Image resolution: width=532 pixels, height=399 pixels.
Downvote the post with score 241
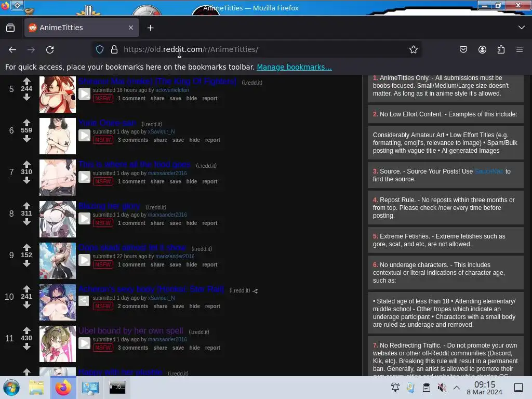click(26, 305)
